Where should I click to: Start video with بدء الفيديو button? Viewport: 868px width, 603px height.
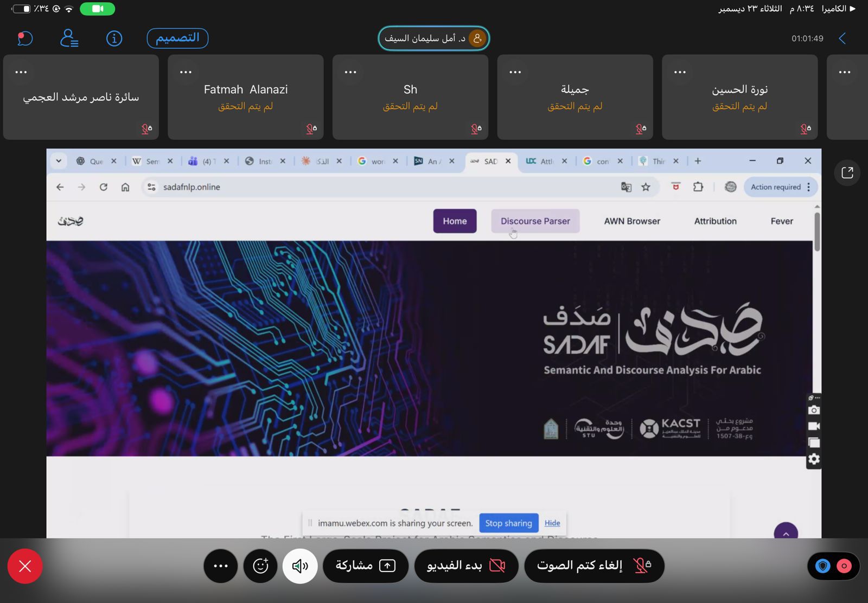(466, 566)
